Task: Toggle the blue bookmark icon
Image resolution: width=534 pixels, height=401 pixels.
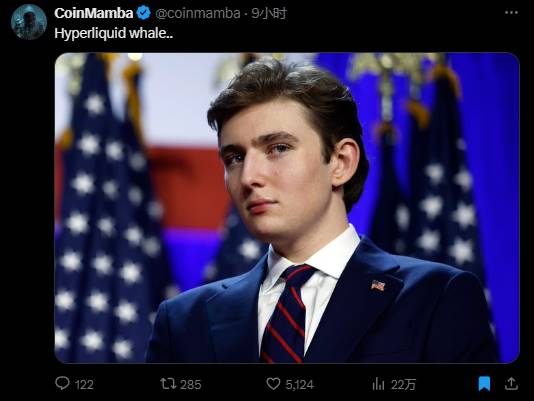Action: [484, 384]
